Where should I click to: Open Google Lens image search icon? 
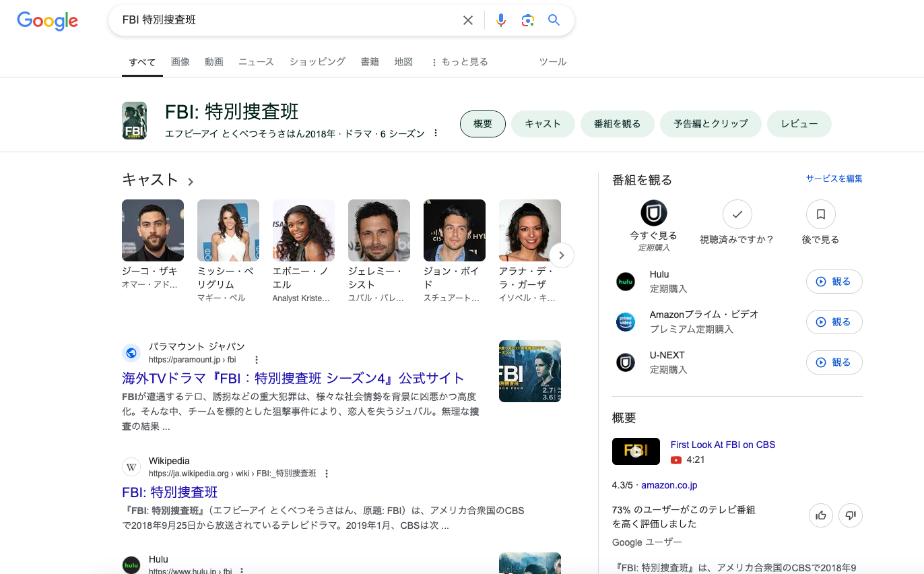(x=528, y=20)
